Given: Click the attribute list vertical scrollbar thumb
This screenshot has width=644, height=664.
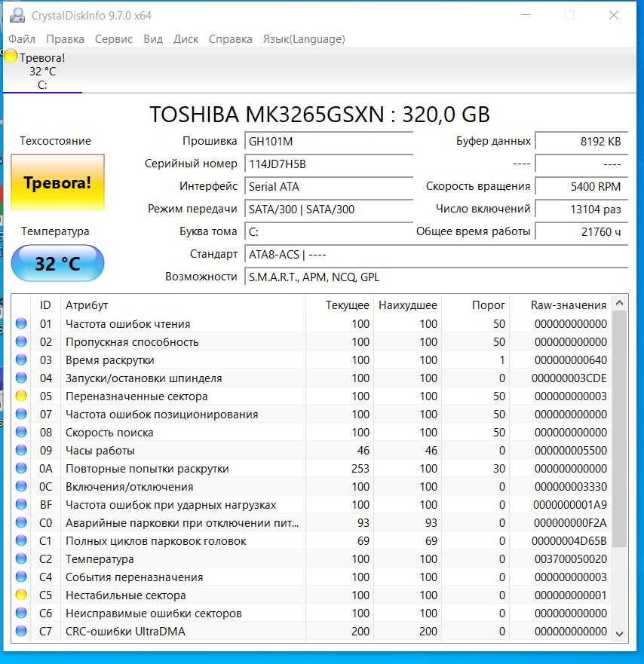Looking at the screenshot, I should pyautogui.click(x=619, y=429).
